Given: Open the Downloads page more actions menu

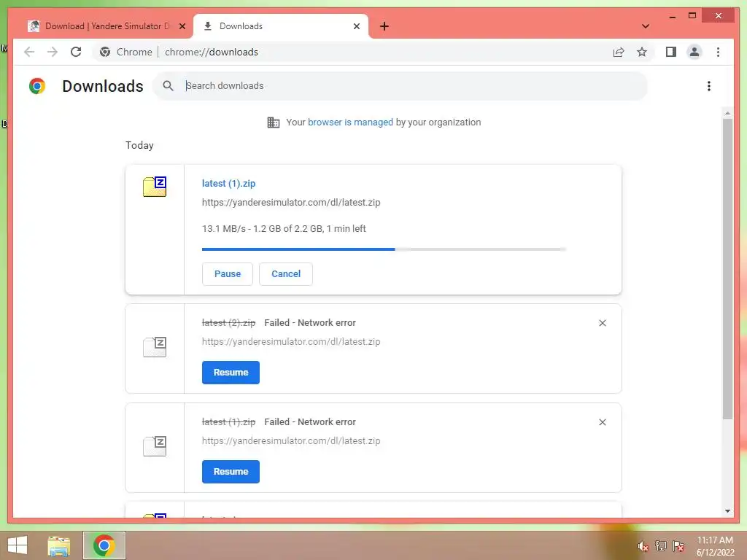Looking at the screenshot, I should [x=709, y=86].
